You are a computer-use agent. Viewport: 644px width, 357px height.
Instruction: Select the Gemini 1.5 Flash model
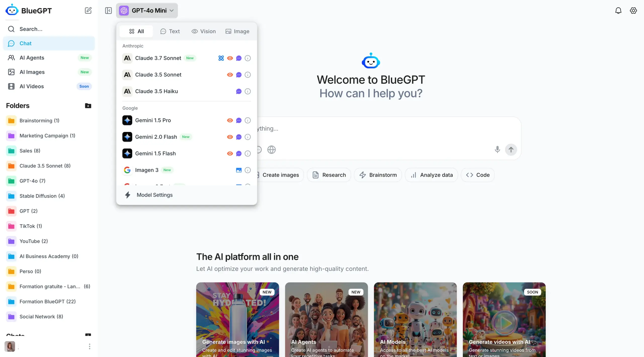coord(187,154)
